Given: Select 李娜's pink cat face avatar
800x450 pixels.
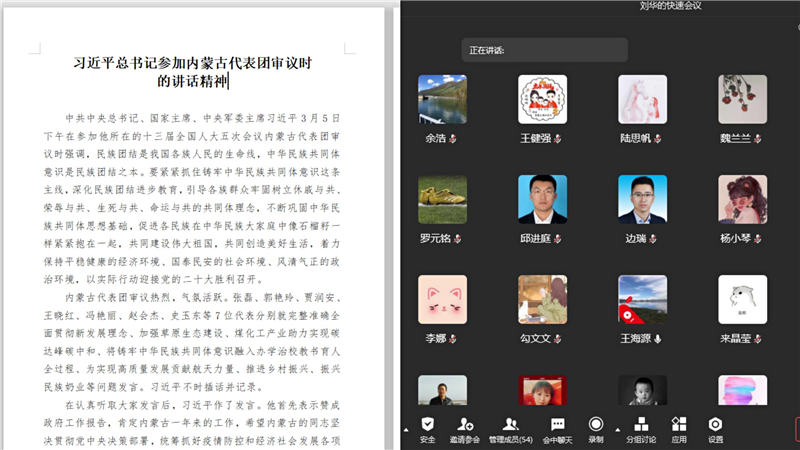Looking at the screenshot, I should click(x=442, y=299).
